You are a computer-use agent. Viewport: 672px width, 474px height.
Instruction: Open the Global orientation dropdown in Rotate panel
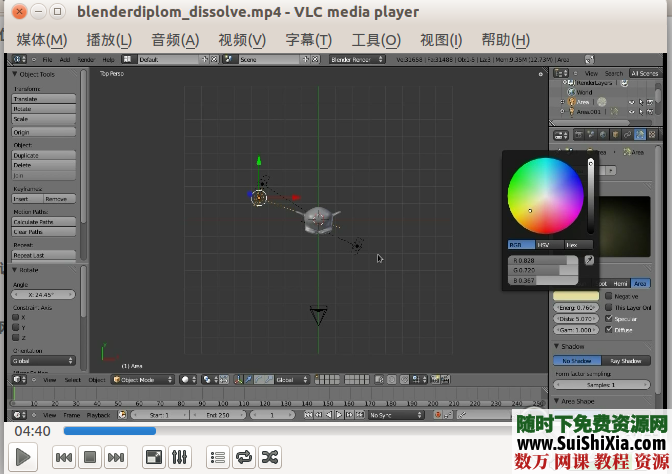[44, 360]
